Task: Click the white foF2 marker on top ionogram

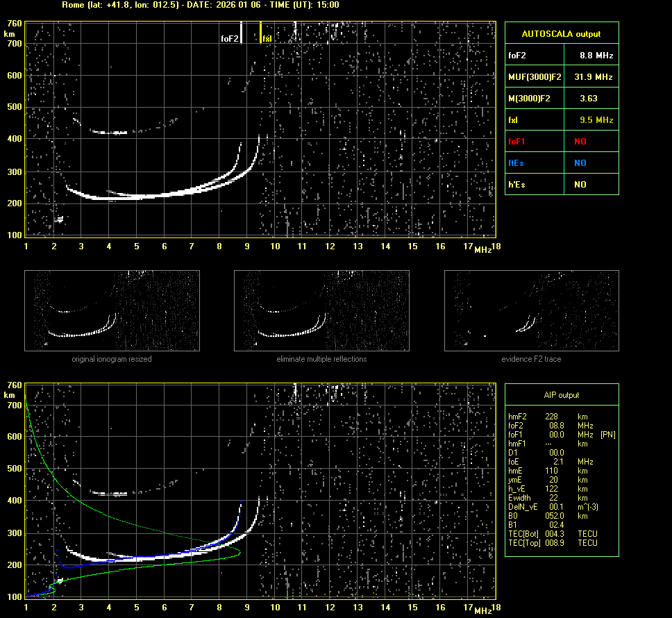Action: coord(241,33)
